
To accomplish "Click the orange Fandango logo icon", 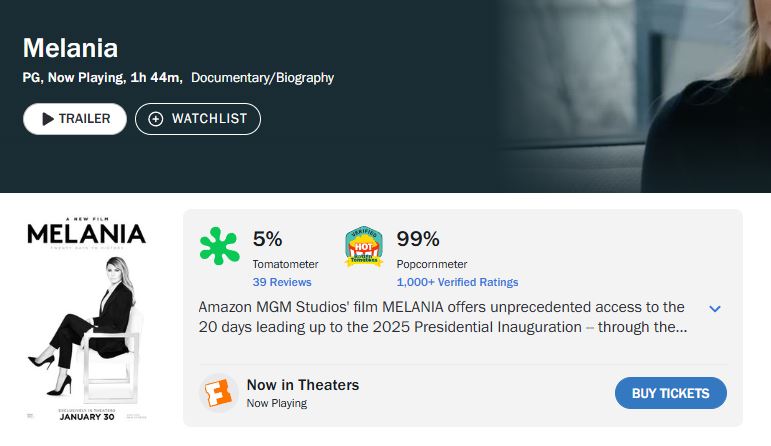I will click(x=218, y=392).
